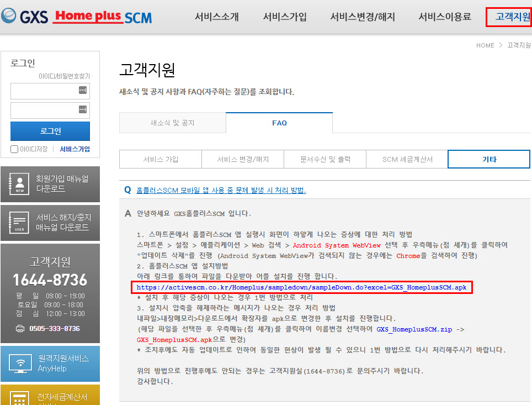Click the red Chrome text
This screenshot has width=532, height=405.
[408, 255]
